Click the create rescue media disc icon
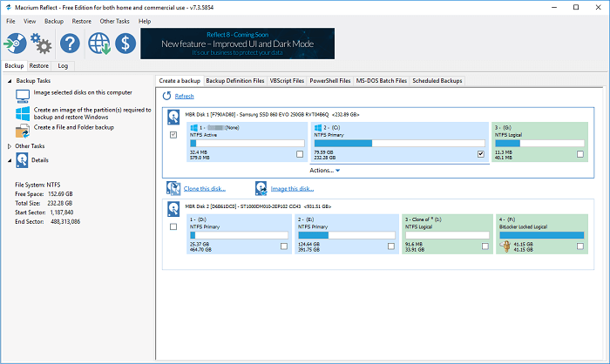 click(x=15, y=44)
